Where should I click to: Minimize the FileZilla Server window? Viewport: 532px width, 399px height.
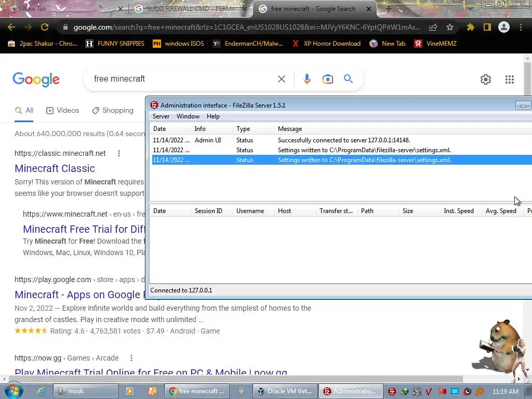[523, 105]
